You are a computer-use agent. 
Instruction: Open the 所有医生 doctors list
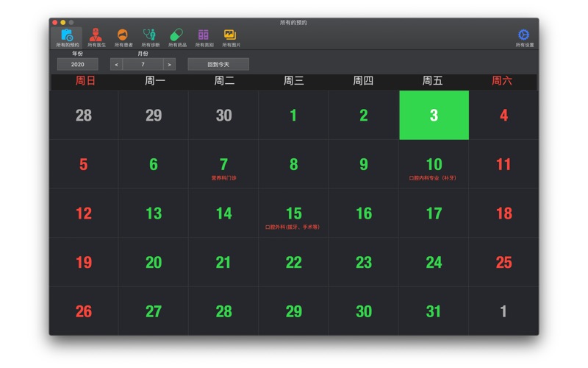(x=96, y=38)
